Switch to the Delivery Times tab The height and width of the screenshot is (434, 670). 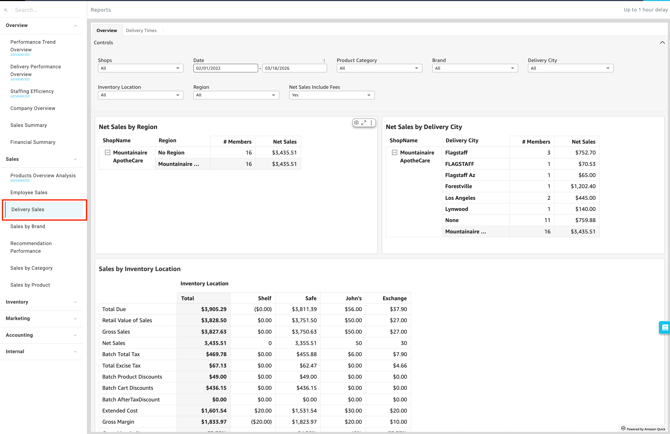coord(141,31)
